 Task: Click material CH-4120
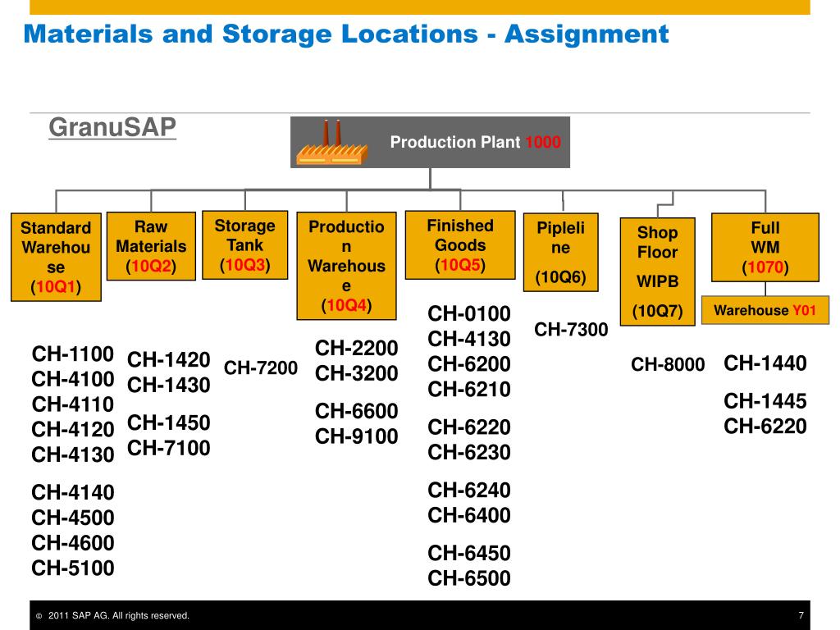point(73,430)
